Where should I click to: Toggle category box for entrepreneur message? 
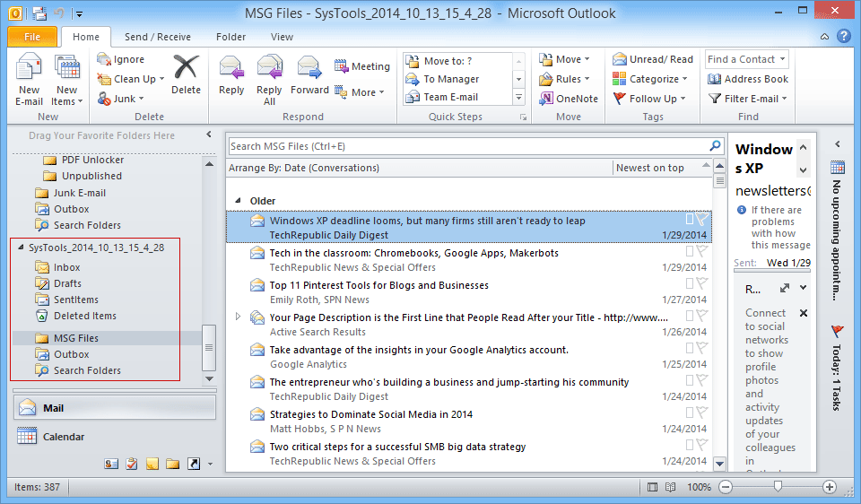coord(690,380)
